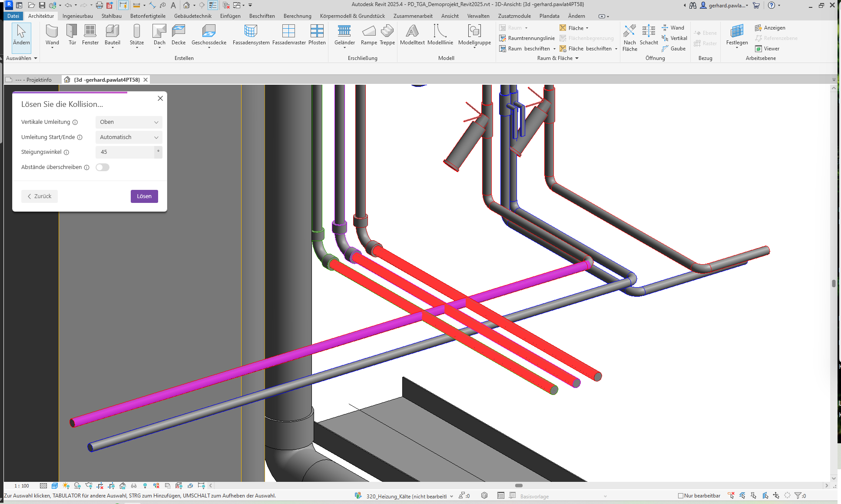Switch to the Projektinfo view tab

(x=34, y=80)
